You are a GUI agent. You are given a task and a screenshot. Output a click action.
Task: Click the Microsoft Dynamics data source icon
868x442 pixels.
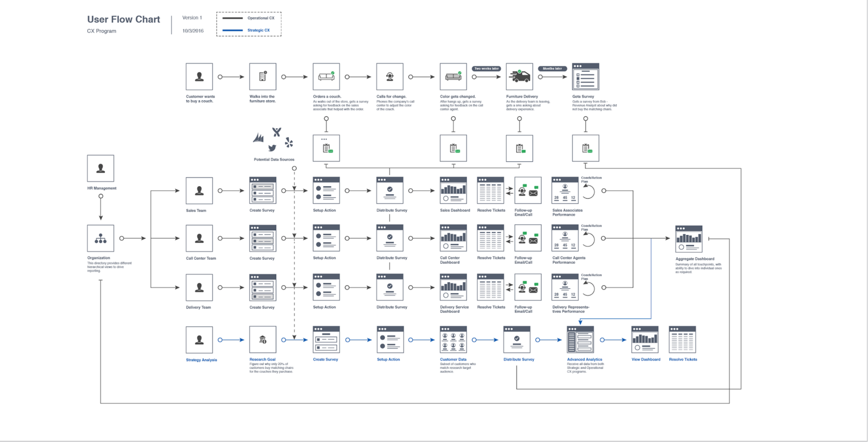[x=258, y=138]
